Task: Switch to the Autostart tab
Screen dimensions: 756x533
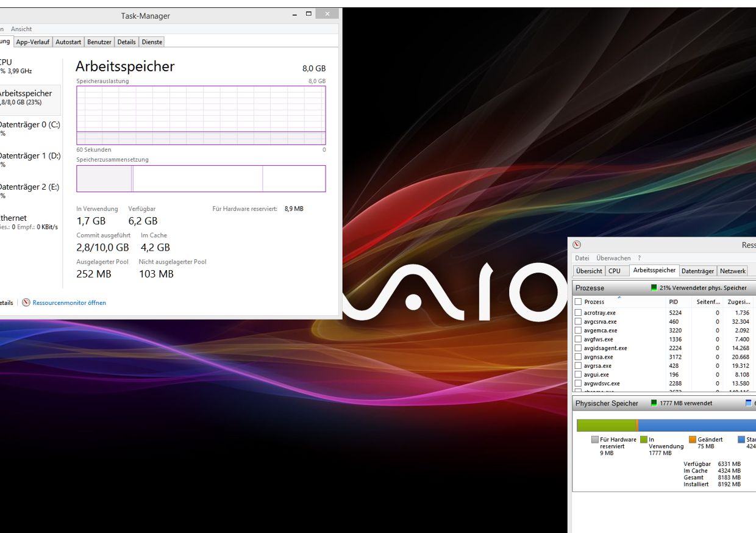Action: (68, 42)
